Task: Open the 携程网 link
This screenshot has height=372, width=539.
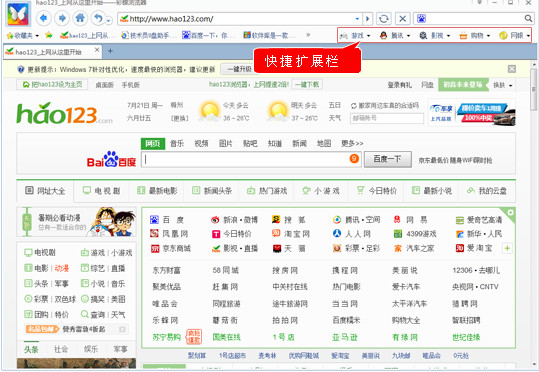Action: coord(345,270)
